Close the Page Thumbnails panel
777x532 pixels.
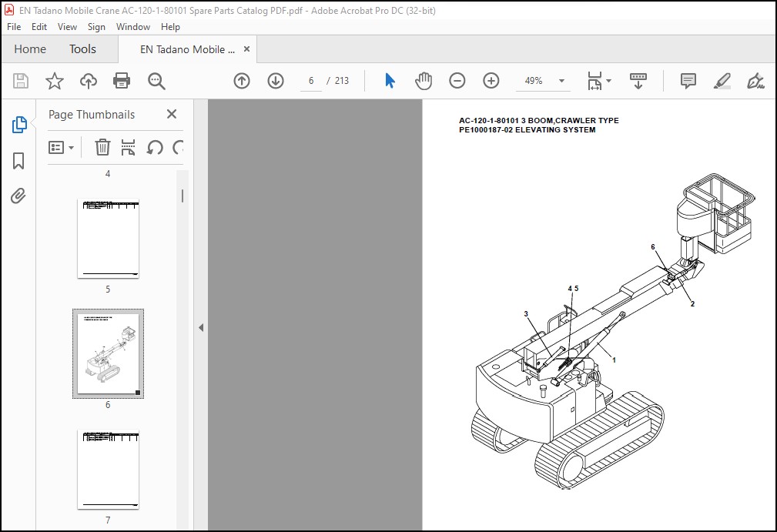pyautogui.click(x=172, y=114)
